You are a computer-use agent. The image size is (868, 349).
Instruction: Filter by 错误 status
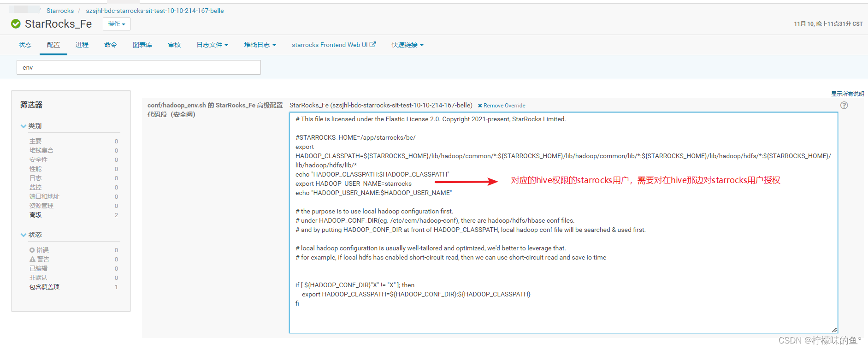[42, 250]
